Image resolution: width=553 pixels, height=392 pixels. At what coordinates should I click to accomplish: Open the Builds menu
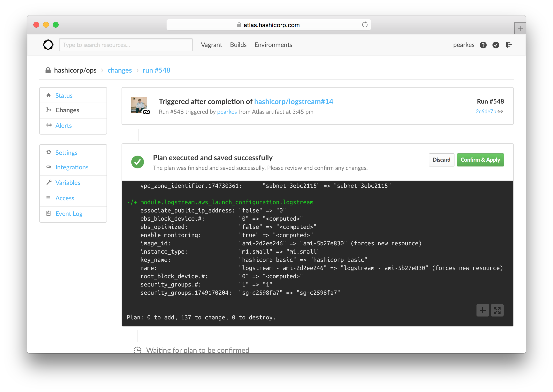[x=238, y=45]
